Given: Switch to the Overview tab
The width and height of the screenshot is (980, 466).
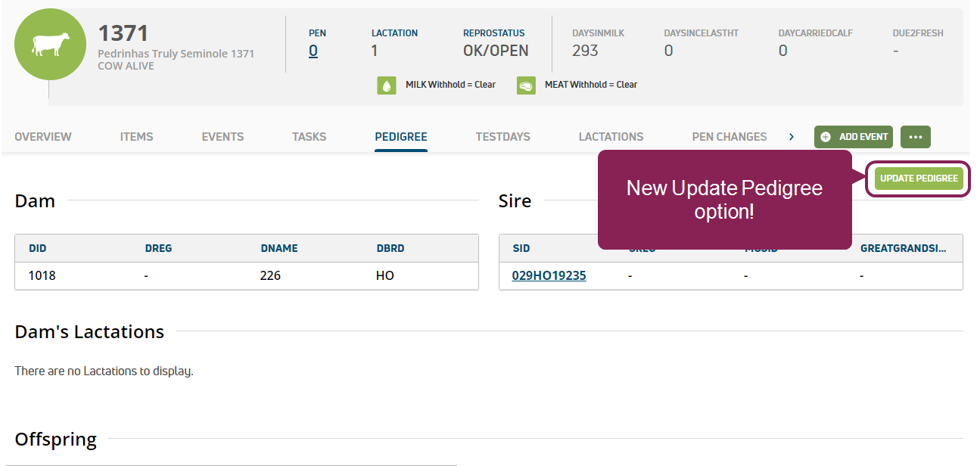Looking at the screenshot, I should click(x=43, y=137).
